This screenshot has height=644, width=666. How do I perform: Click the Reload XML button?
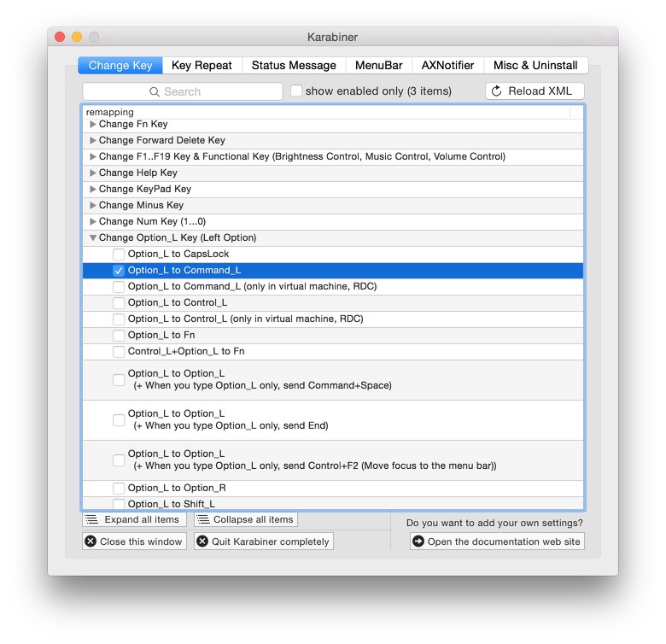(535, 91)
